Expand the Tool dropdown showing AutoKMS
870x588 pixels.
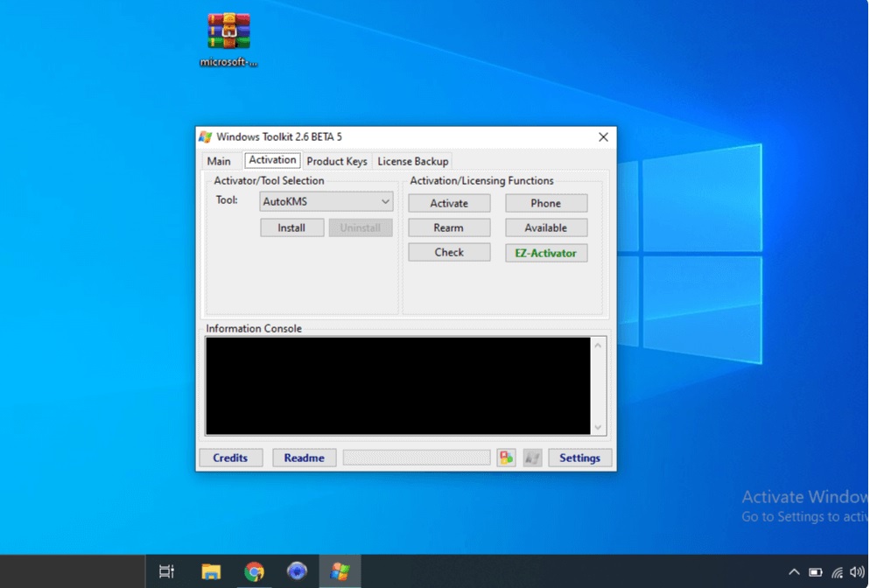pyautogui.click(x=326, y=201)
